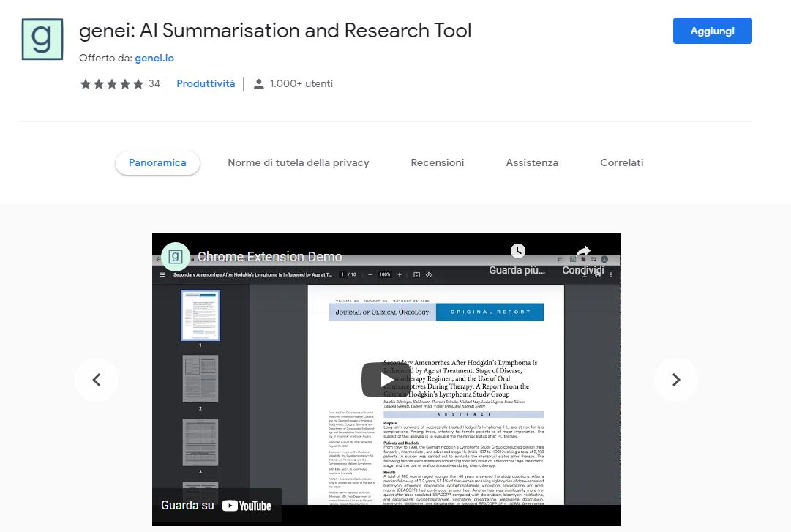Click the "1.000+ utenti" text
Screen dimensions: 791x532
pyautogui.click(x=301, y=83)
